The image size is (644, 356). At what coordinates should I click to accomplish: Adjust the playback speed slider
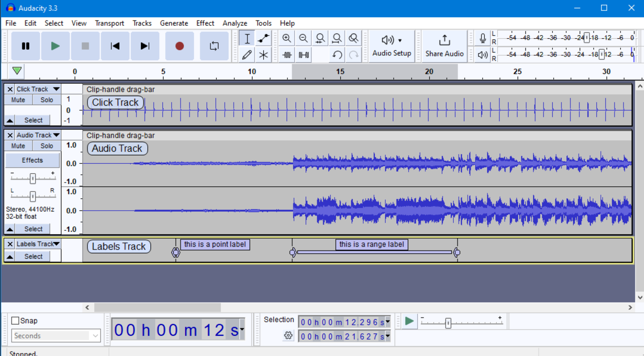[x=448, y=323]
